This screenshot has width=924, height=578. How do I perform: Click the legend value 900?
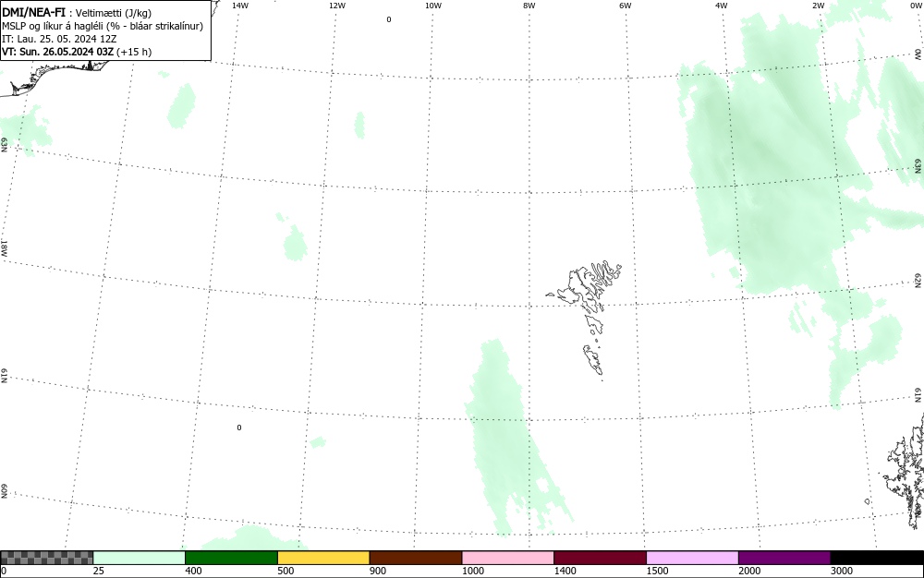tap(378, 571)
